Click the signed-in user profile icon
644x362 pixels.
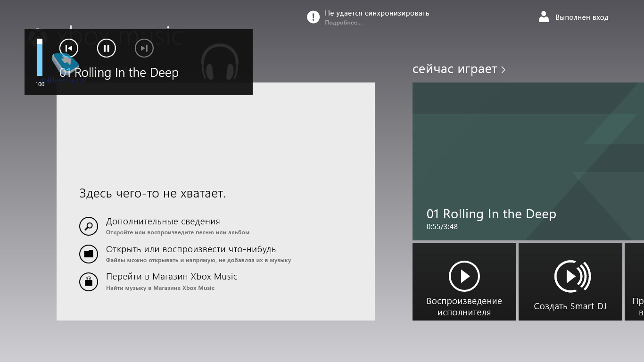click(544, 17)
